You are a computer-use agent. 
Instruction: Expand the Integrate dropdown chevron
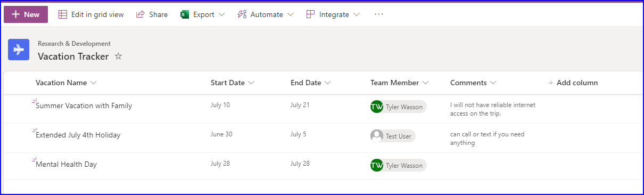(x=356, y=14)
